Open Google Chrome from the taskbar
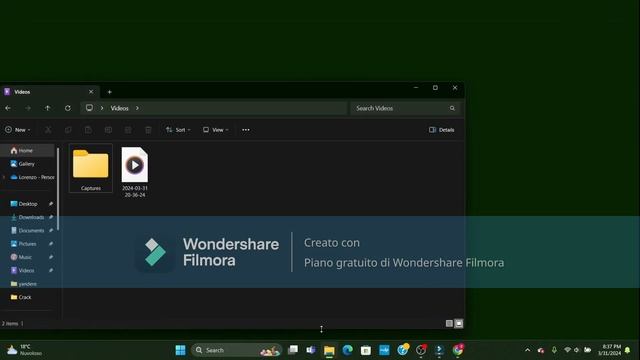Image resolution: width=640 pixels, height=360 pixels. (x=458, y=350)
